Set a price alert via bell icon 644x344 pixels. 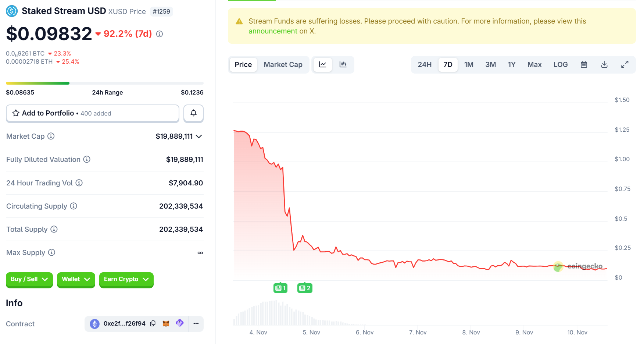point(193,113)
